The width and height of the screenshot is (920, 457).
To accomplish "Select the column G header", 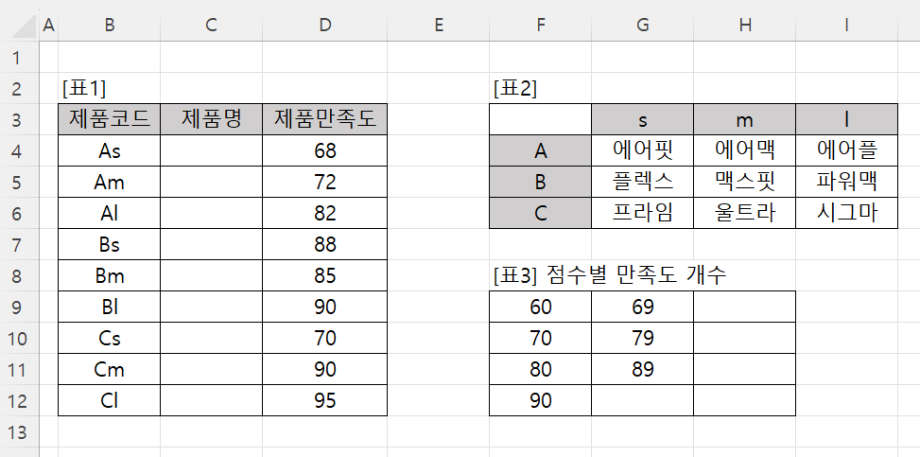I will (x=642, y=24).
